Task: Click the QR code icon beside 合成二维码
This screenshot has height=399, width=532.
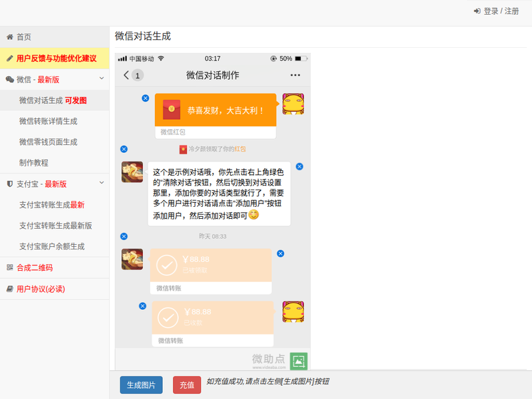Action: point(10,267)
